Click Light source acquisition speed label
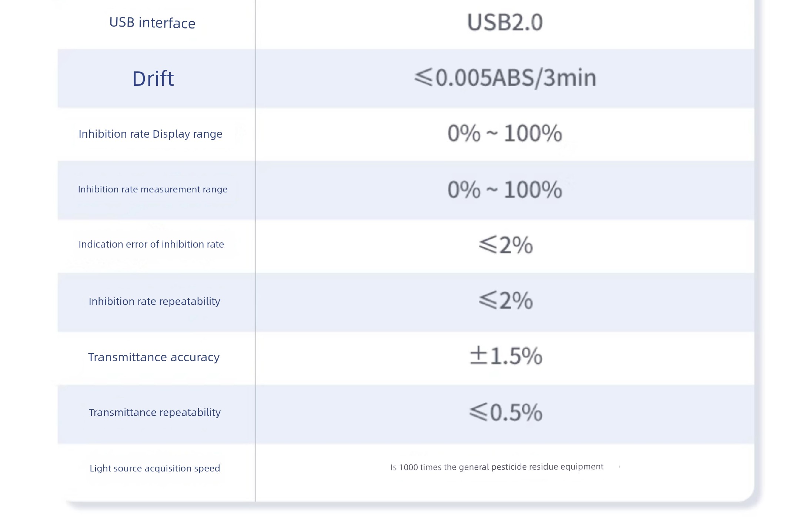Screen dimensions: 812x517 coord(155,468)
